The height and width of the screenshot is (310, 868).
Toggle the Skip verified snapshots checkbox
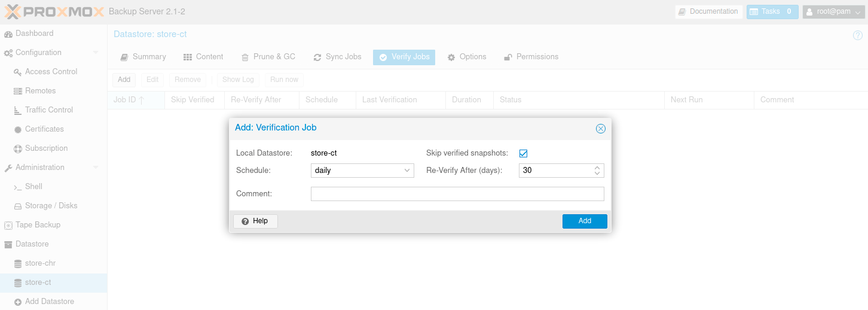523,154
